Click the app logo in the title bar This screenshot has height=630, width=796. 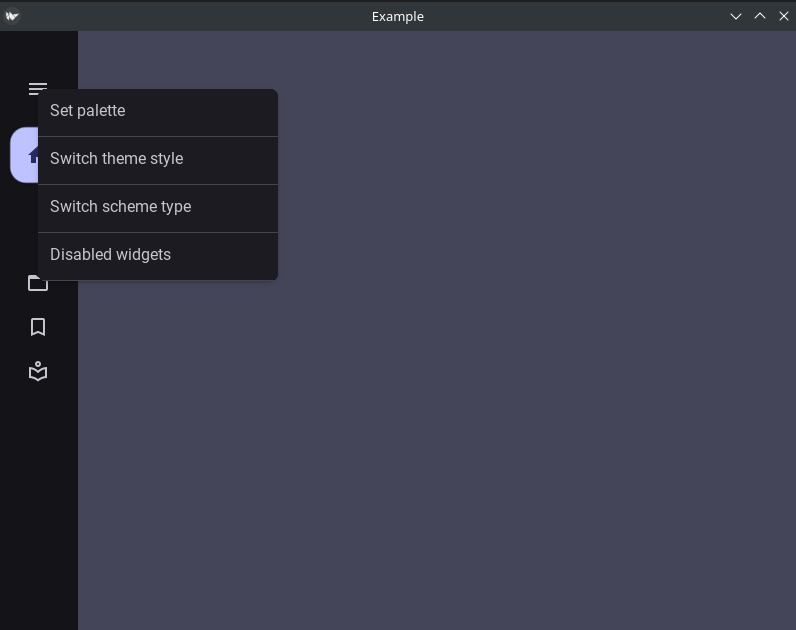click(x=12, y=16)
